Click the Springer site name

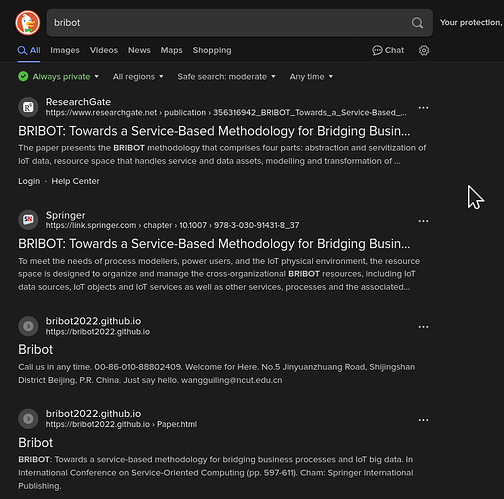click(65, 215)
